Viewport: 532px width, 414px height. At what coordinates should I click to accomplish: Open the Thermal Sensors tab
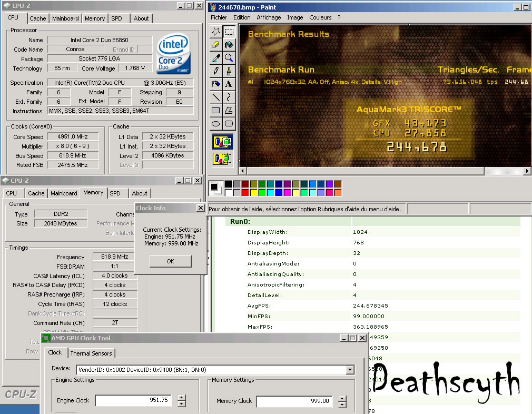click(91, 353)
